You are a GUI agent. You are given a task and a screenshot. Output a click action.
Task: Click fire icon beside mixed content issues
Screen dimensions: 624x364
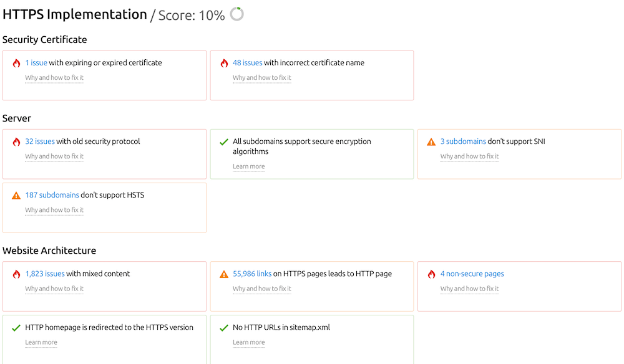coord(16,274)
